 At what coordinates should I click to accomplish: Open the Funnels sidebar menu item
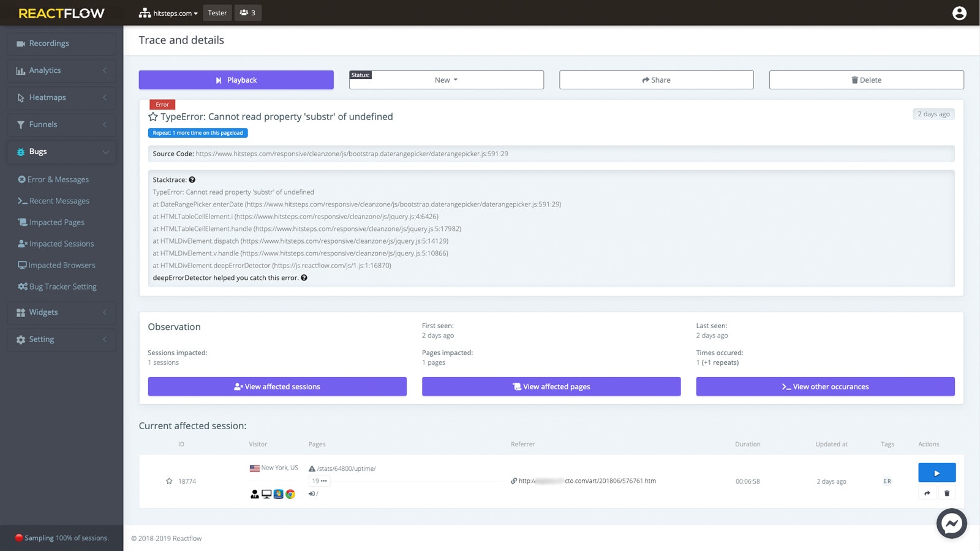coord(44,124)
